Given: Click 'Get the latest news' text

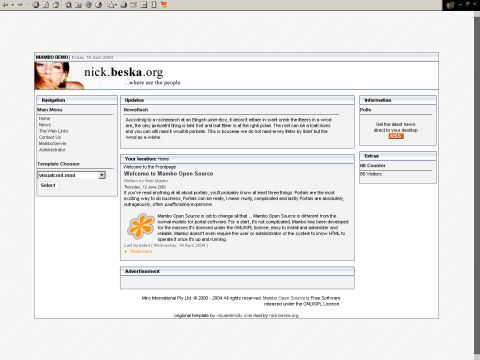Looking at the screenshot, I should 396,124.
